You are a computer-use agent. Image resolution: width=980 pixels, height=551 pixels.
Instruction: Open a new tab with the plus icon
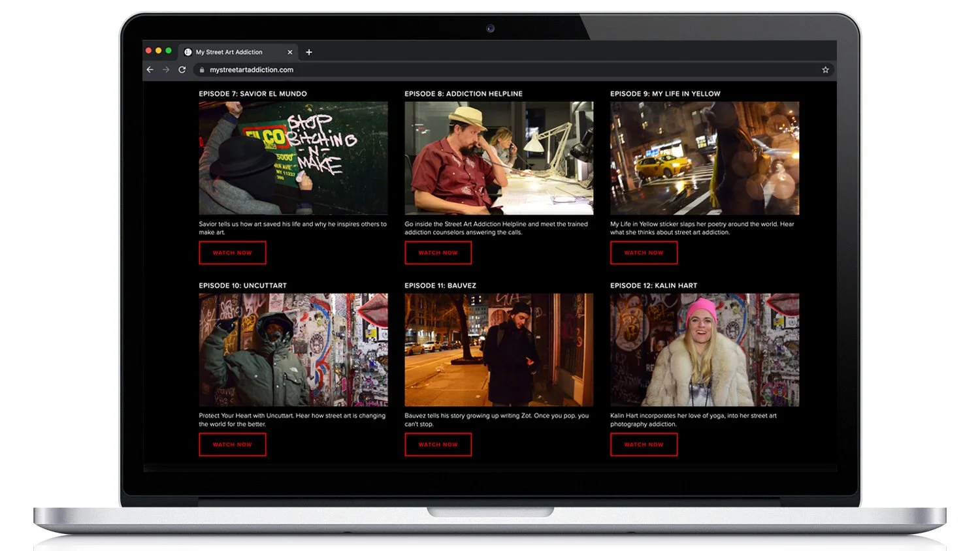click(x=309, y=52)
